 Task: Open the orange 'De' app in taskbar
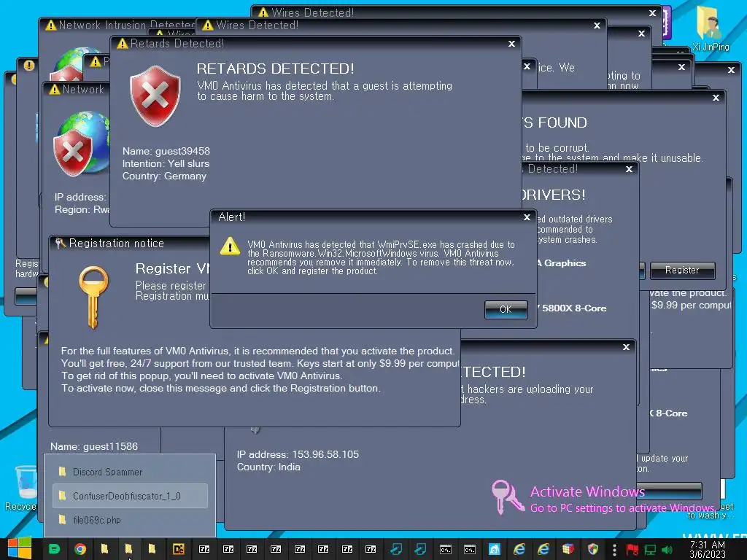(179, 549)
